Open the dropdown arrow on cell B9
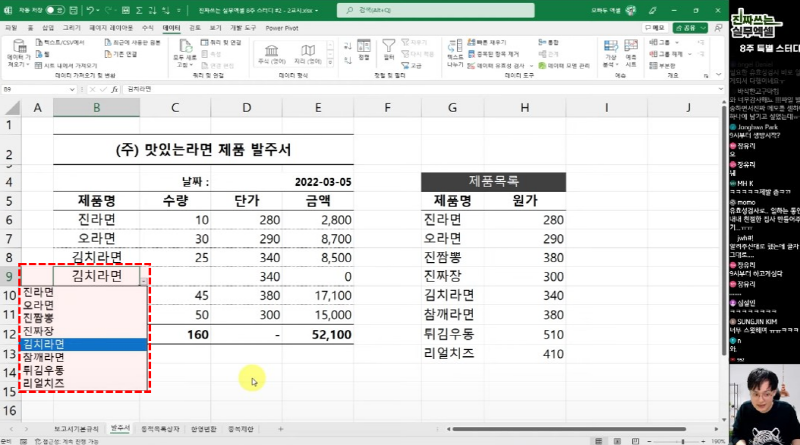Image resolution: width=800 pixels, height=445 pixels. 144,281
